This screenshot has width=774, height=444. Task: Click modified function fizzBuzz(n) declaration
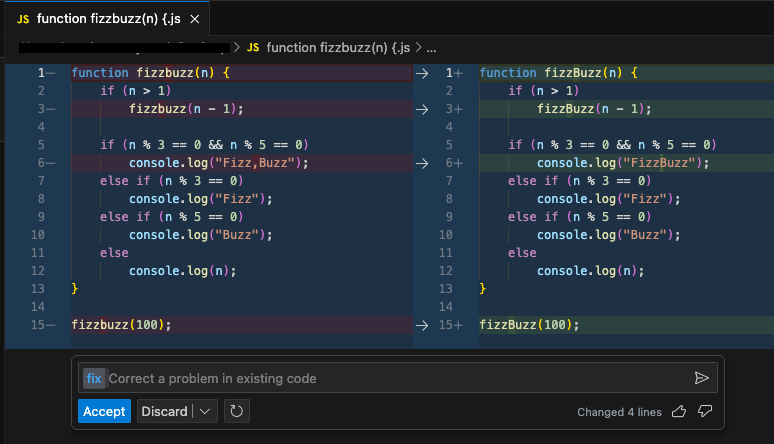tap(558, 73)
